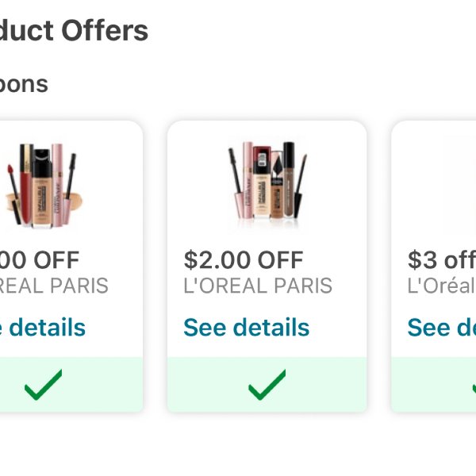The height and width of the screenshot is (476, 476).
Task: Open See details on the $2.00 OFF coupon
Action: [247, 327]
